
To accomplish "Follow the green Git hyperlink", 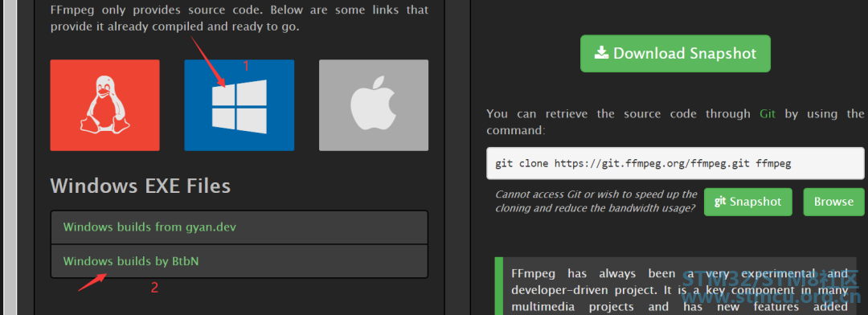I will pyautogui.click(x=768, y=114).
